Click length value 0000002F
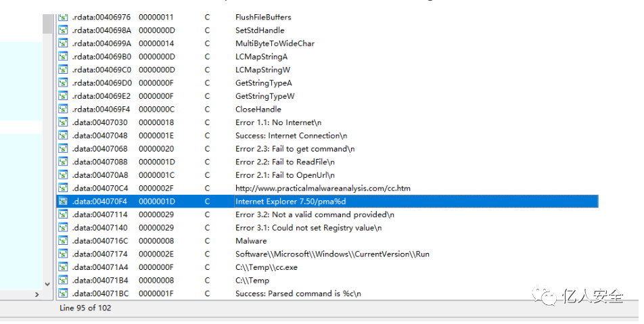Viewport: 644px width, 324px height. (156, 187)
